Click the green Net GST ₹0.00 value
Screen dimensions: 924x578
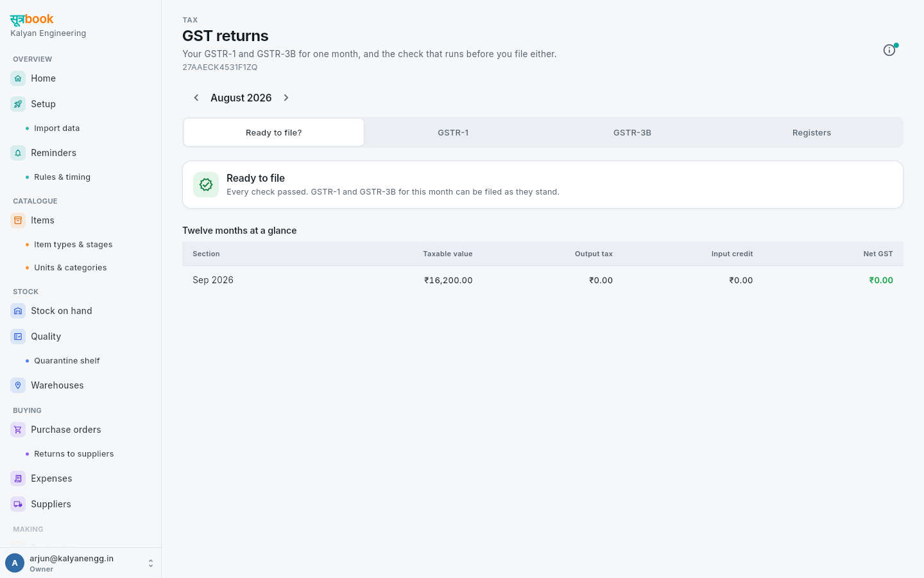coord(881,280)
